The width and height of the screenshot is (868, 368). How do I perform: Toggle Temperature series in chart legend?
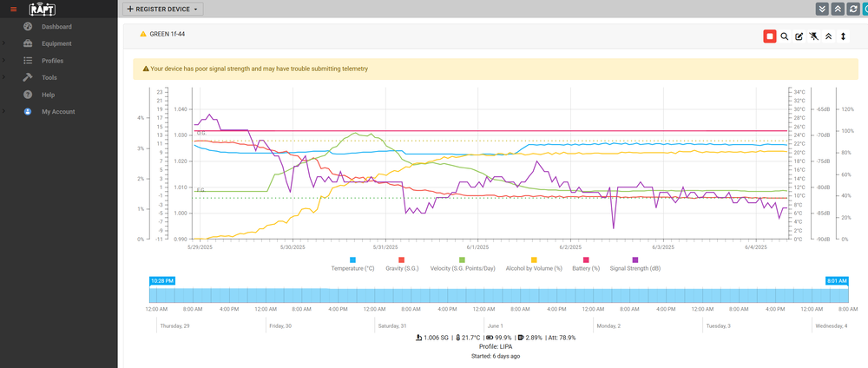(x=352, y=260)
